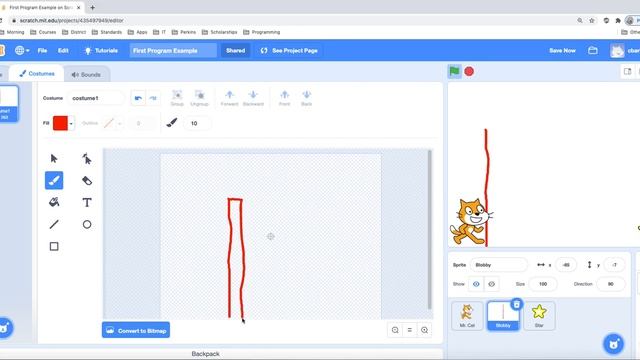Select the Mr. Cat sprite thumbnail
The height and width of the screenshot is (360, 640).
point(467,316)
